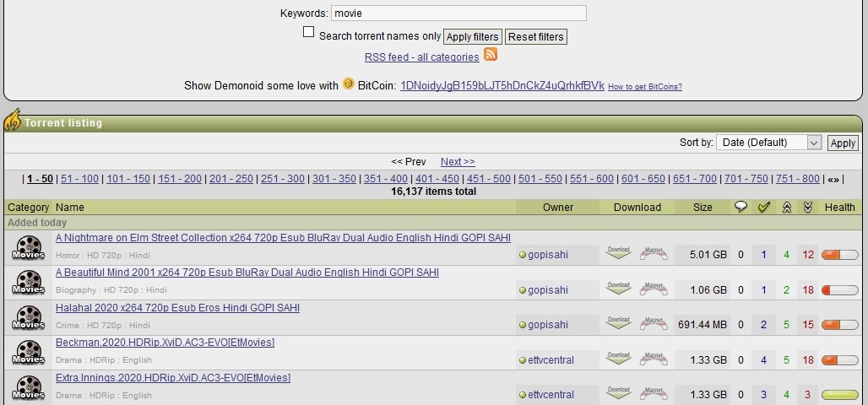This screenshot has width=868, height=405.
Task: Open Halahal 2020 x264 torrent link
Action: [x=177, y=308]
